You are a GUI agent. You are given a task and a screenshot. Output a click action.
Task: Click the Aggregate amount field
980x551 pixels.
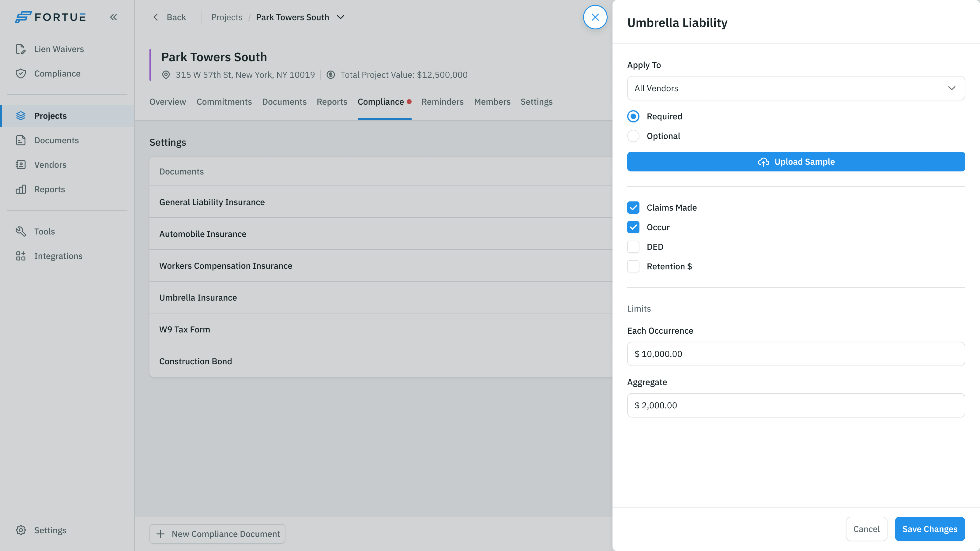click(796, 405)
